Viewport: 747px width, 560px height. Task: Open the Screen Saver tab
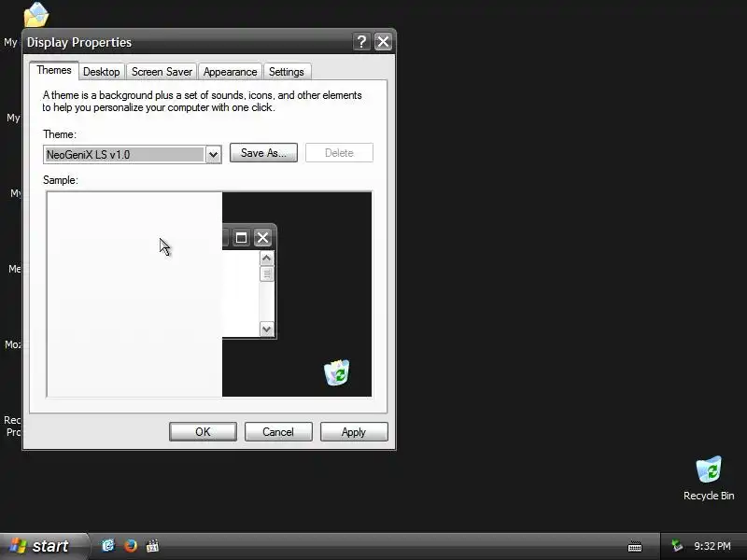pyautogui.click(x=162, y=72)
